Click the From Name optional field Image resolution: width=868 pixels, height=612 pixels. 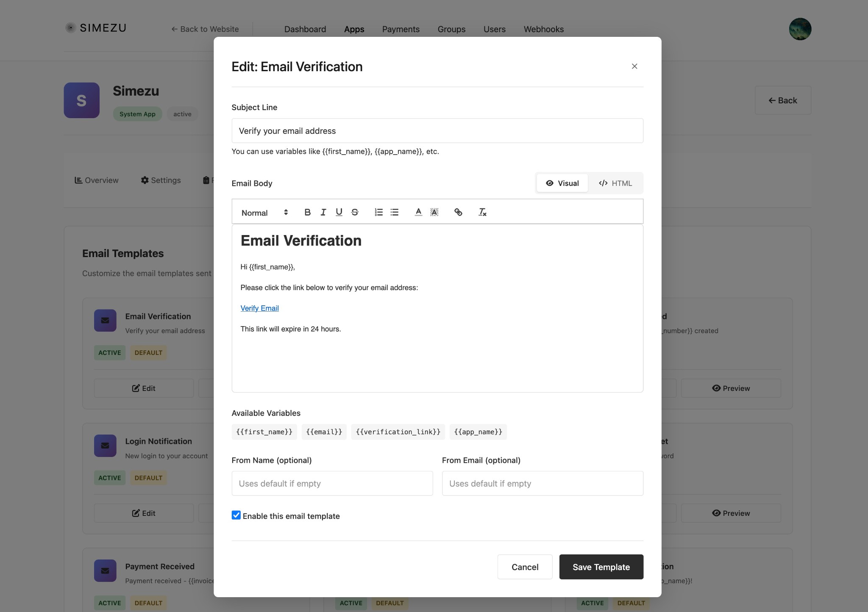332,483
